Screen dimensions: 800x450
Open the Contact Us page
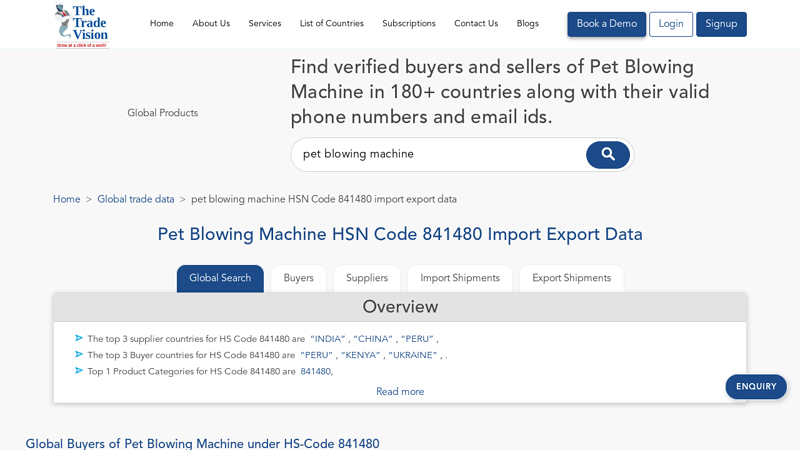click(x=476, y=23)
